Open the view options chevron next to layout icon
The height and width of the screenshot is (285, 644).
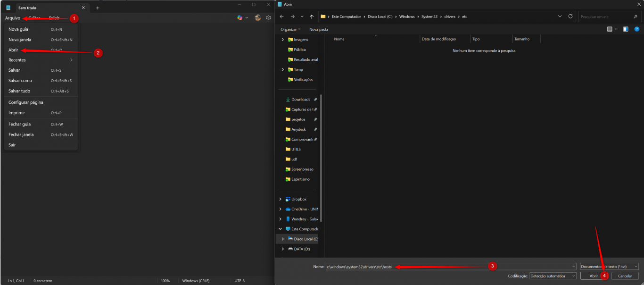(615, 29)
